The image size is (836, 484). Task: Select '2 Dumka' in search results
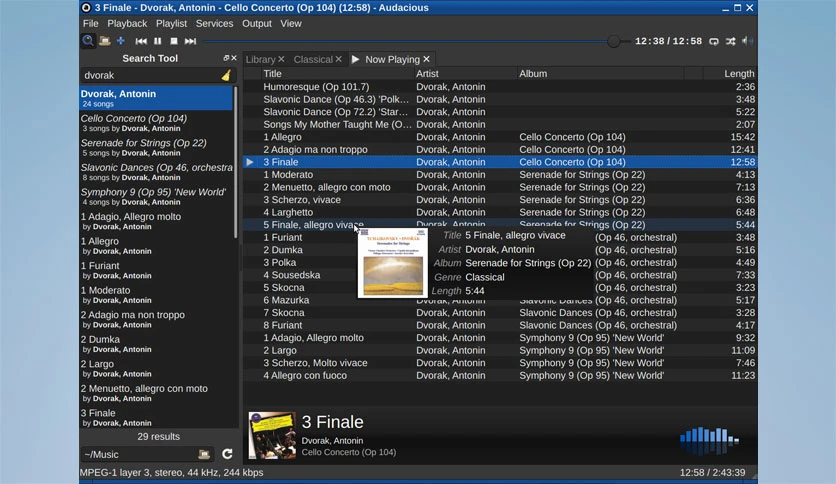(156, 343)
